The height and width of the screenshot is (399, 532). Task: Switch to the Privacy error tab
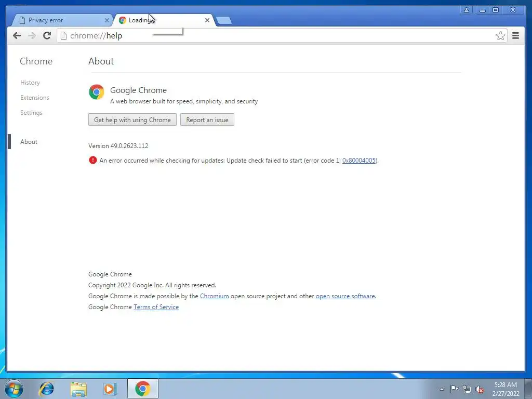click(63, 20)
